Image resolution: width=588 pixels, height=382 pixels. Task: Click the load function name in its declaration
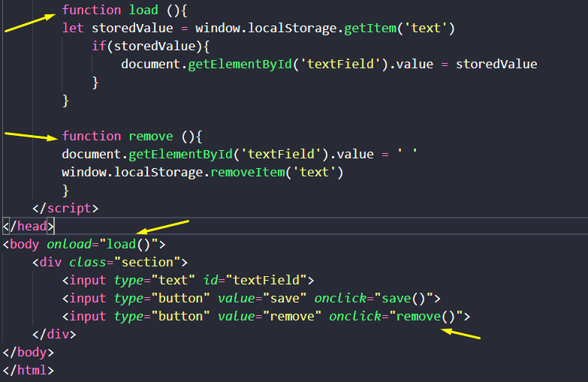coord(143,10)
